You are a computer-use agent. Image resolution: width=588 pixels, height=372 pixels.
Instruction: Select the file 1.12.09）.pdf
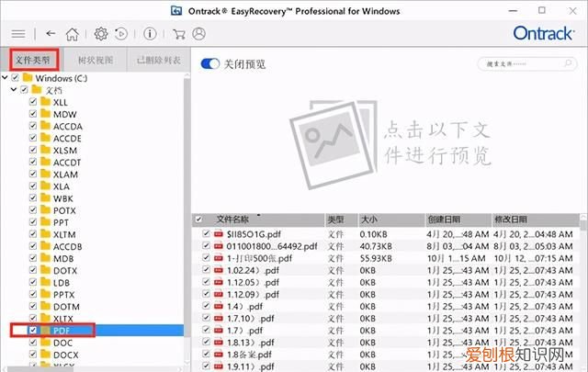pos(253,294)
